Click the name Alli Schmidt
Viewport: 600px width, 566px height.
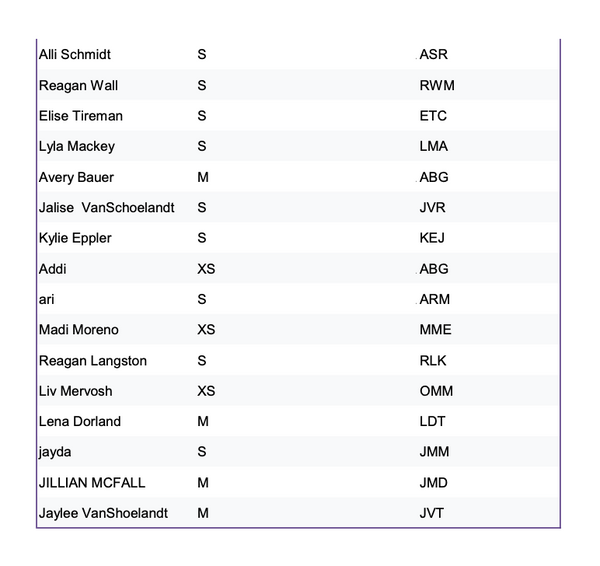click(x=76, y=54)
